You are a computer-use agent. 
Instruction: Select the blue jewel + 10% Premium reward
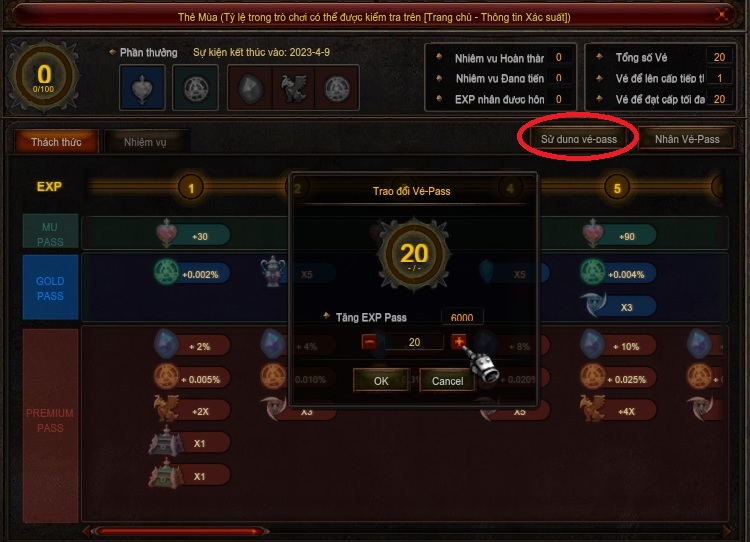(x=618, y=345)
